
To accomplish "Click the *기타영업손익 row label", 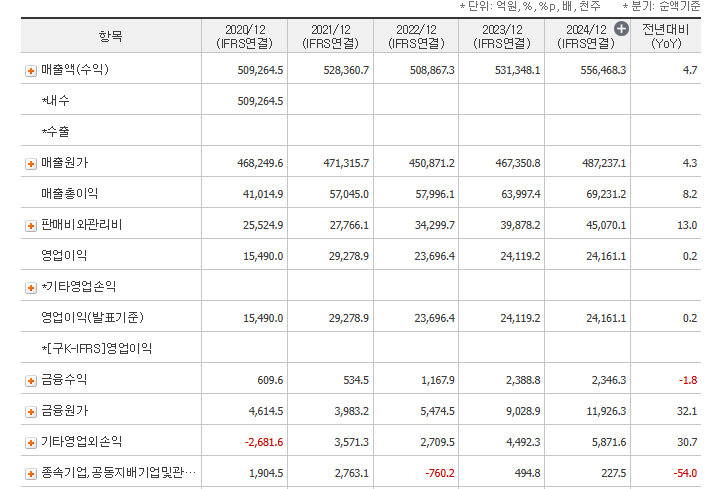I will click(79, 287).
